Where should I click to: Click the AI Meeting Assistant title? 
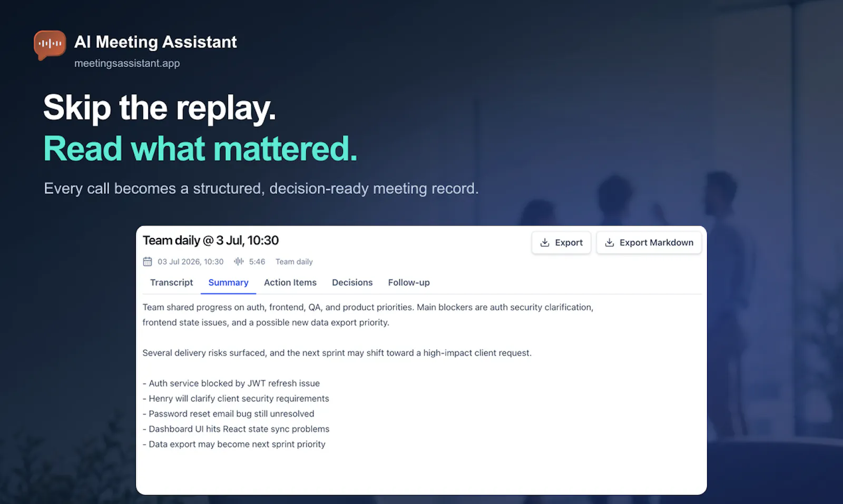click(155, 42)
